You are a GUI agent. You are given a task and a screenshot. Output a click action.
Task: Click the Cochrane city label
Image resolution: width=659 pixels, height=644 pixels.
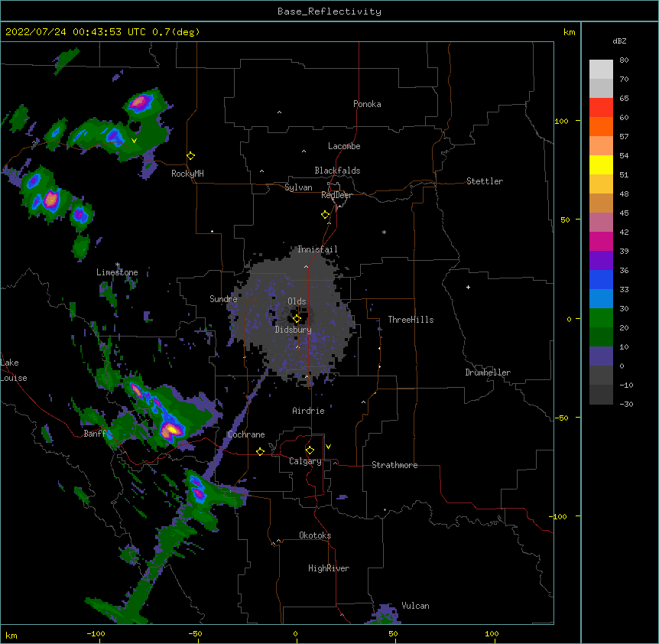[x=246, y=434]
